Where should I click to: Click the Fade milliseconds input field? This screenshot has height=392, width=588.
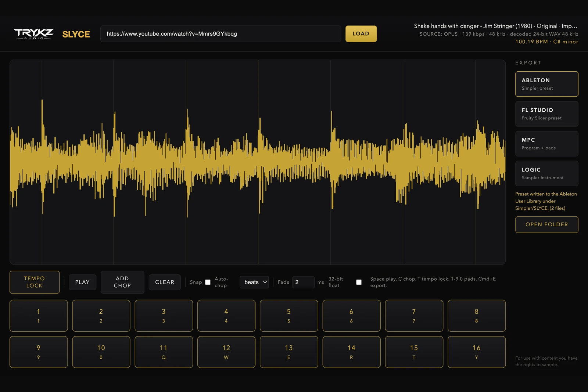click(x=303, y=282)
